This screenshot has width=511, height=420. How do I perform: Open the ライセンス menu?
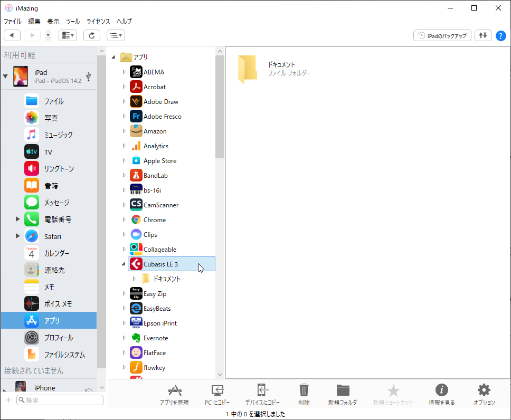click(x=98, y=22)
